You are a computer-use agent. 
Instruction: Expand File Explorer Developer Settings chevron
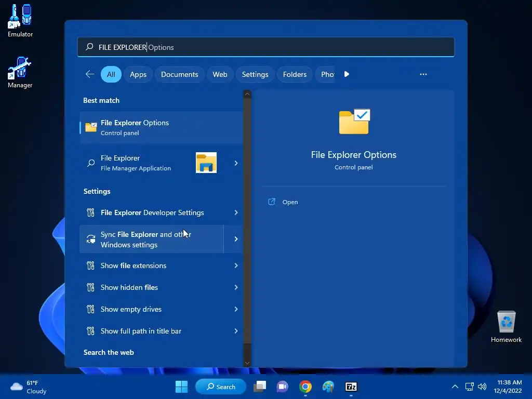(x=236, y=212)
